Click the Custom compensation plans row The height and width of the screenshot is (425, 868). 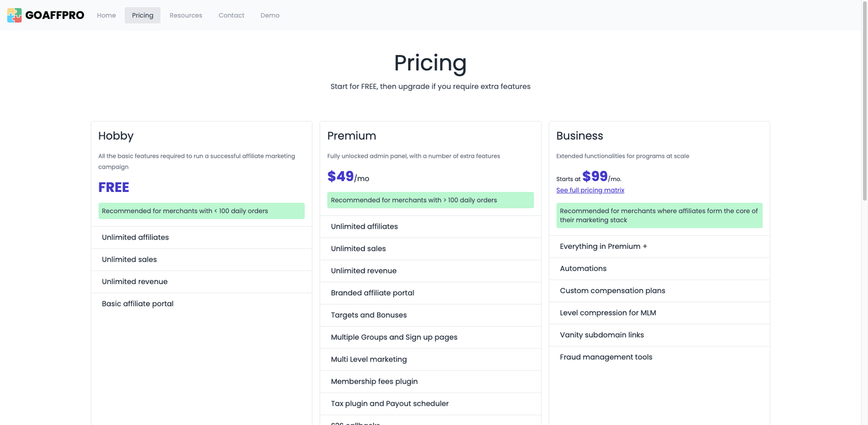click(x=659, y=291)
